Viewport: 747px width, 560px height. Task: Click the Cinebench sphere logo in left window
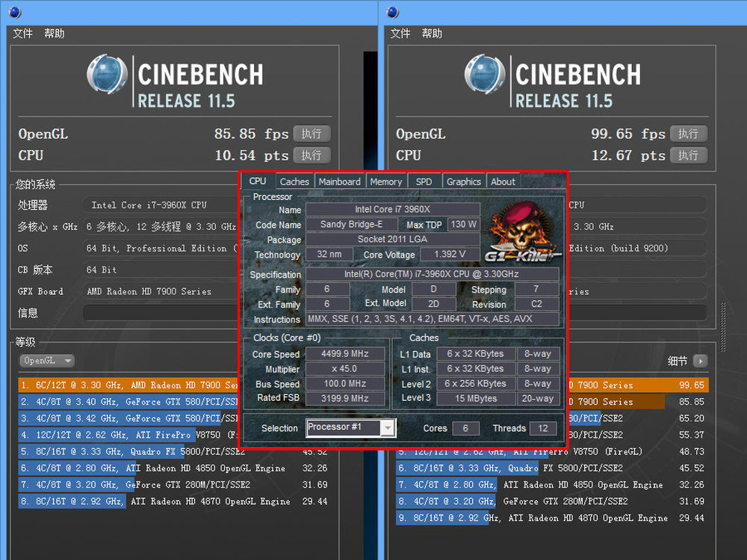point(107,74)
